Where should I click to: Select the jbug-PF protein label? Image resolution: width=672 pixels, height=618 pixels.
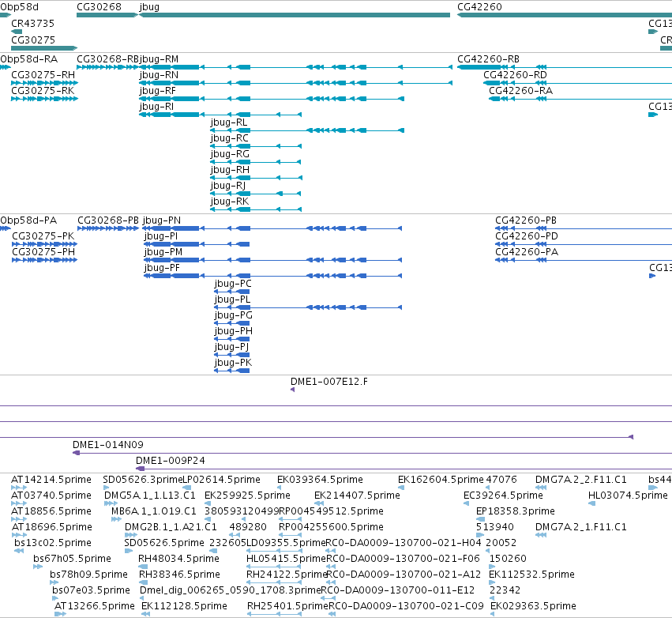pyautogui.click(x=162, y=268)
